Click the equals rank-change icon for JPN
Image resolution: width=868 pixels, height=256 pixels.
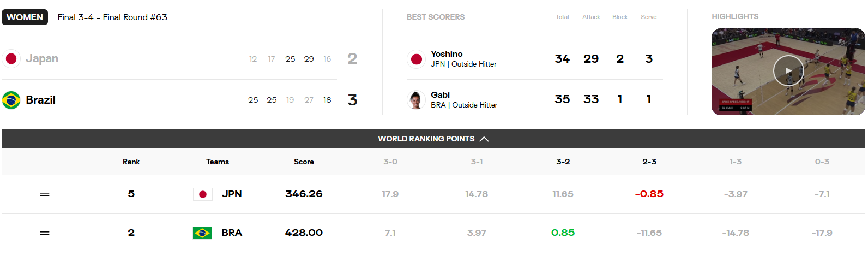point(45,194)
